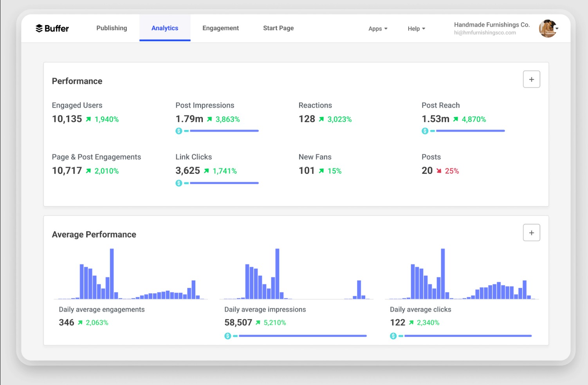Click the dollar icon under Post Impressions

tap(179, 131)
